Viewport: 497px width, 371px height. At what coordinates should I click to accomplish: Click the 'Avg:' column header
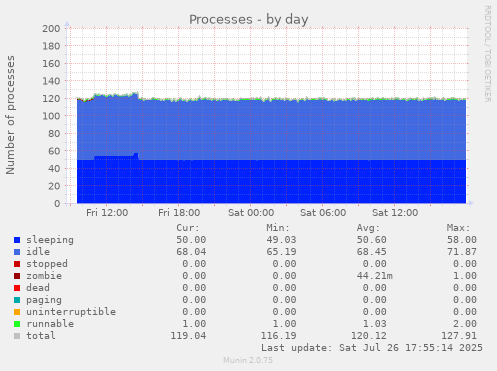coord(368,228)
